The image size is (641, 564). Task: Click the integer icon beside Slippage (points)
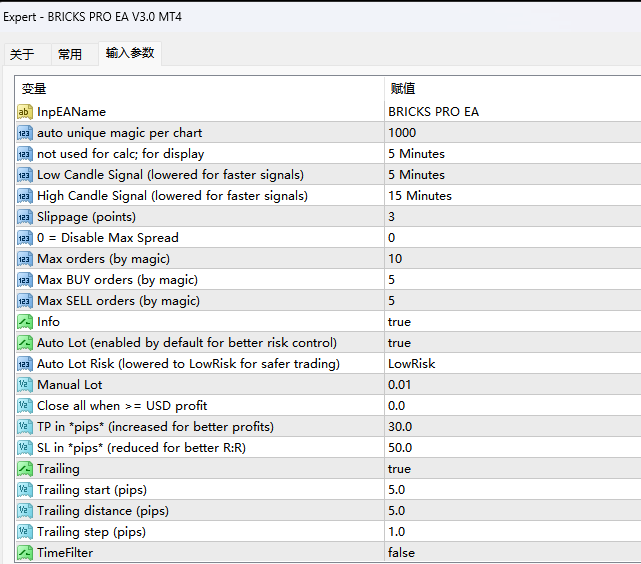tap(25, 217)
